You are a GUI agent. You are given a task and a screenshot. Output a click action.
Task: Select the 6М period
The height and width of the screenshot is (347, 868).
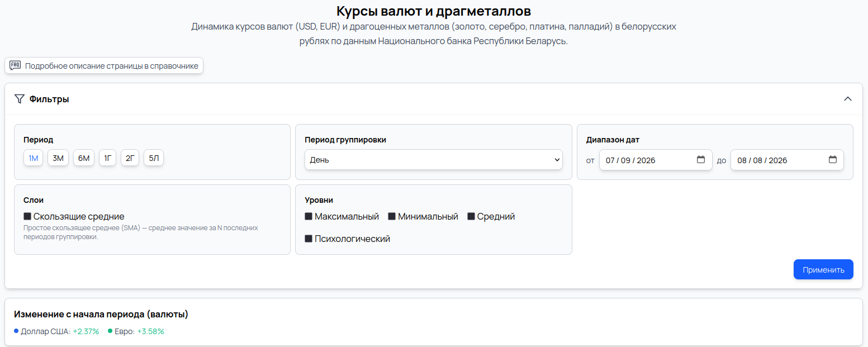click(84, 158)
